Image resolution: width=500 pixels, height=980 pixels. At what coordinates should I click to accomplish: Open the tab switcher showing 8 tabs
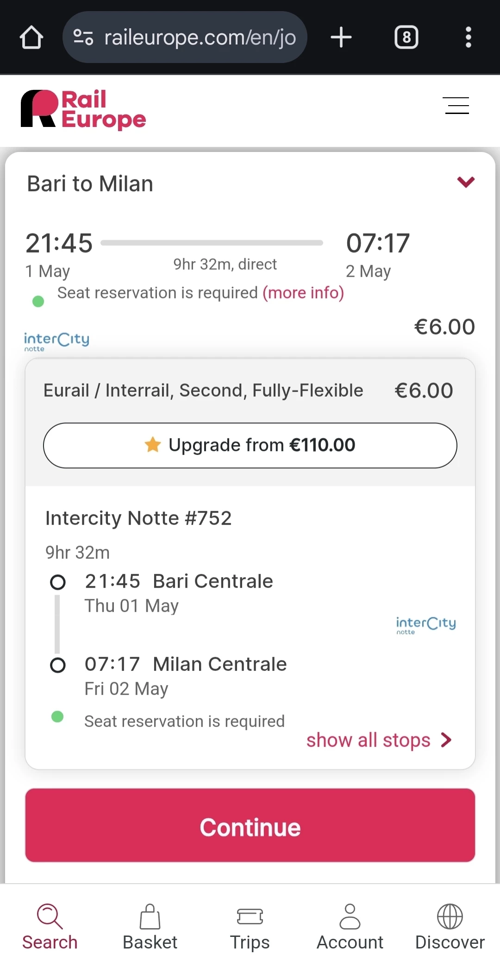click(406, 38)
